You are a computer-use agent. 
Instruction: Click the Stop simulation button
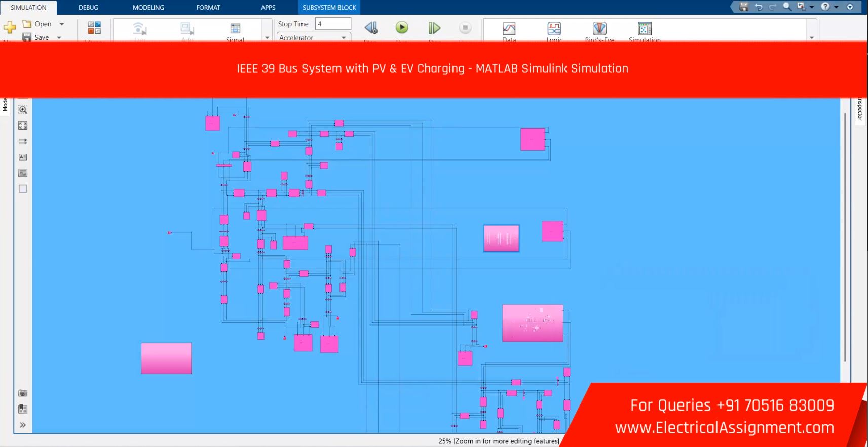click(x=465, y=28)
